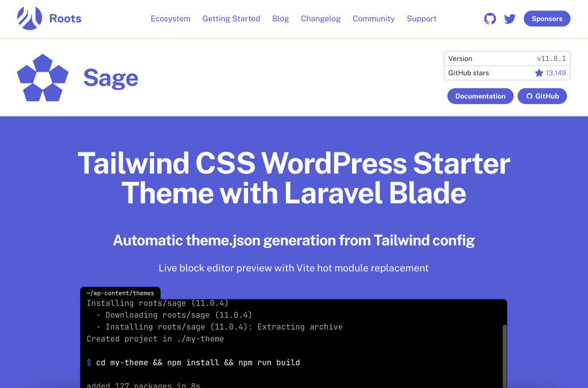Open the GitHub icon in the top navbar

click(490, 18)
